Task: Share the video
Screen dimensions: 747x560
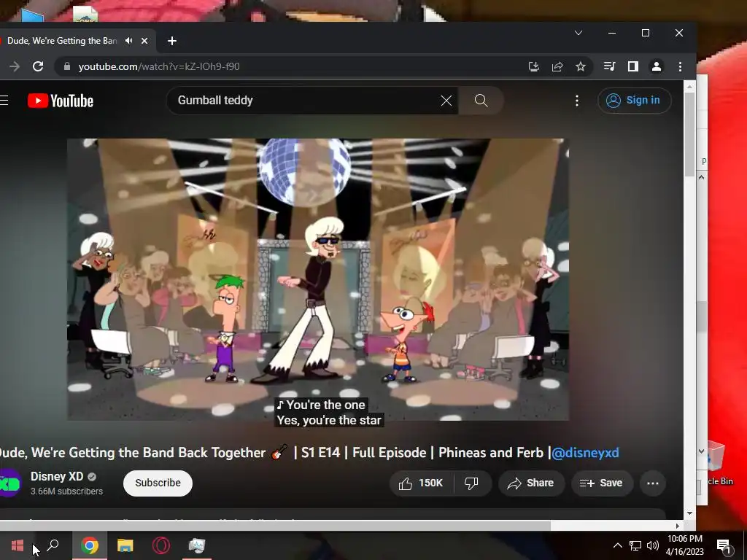Action: pos(530,483)
